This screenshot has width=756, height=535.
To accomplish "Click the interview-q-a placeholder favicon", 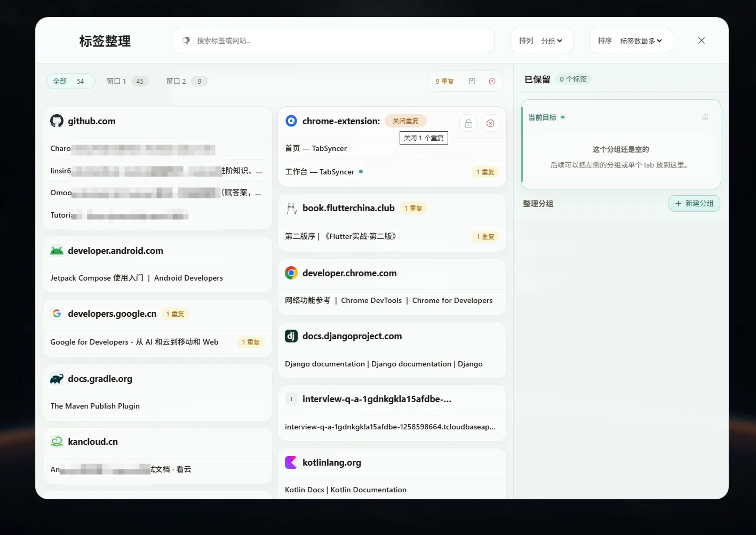I will point(291,399).
